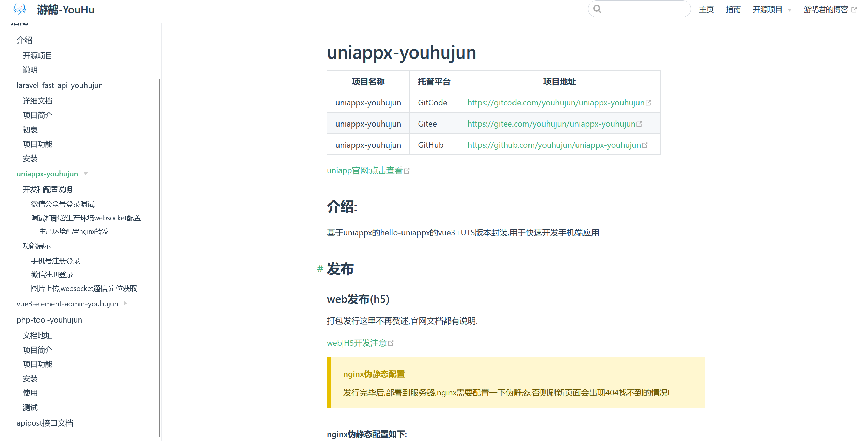
Task: Open the apipost接口文档 sidebar item
Action: pos(45,423)
